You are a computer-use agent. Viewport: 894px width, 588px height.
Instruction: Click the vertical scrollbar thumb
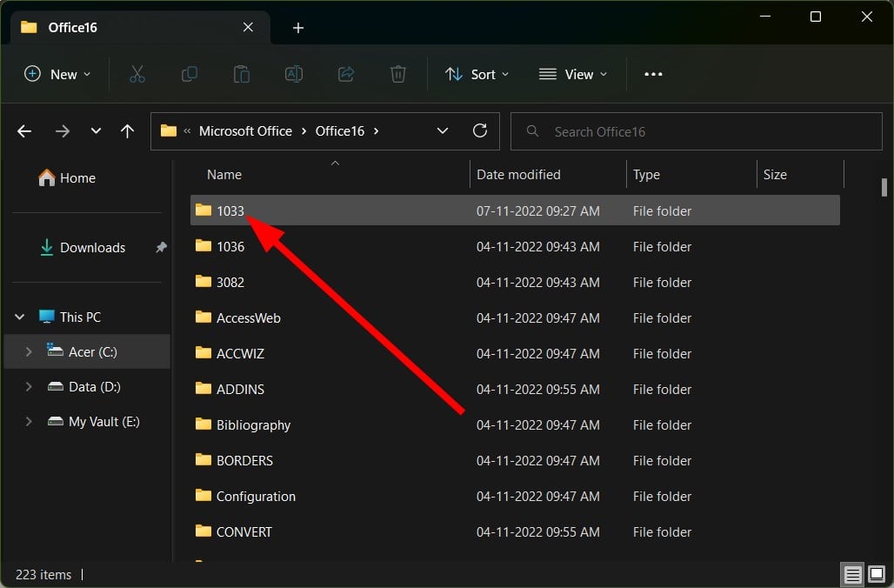tap(884, 187)
